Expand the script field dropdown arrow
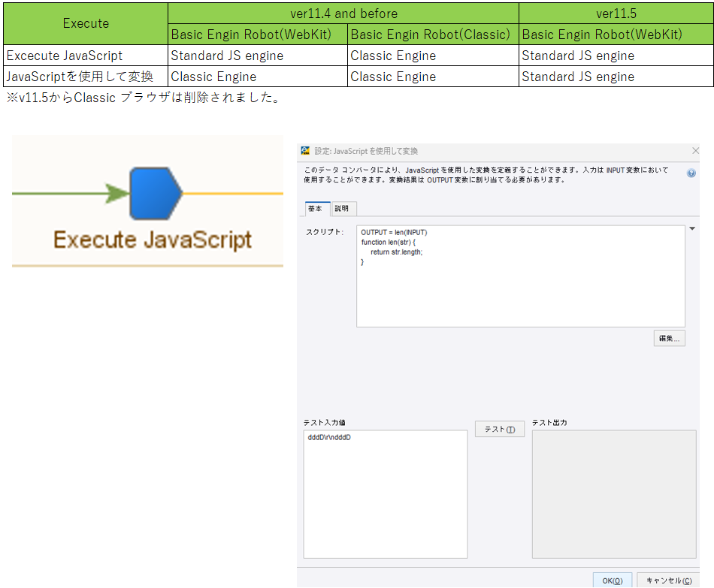This screenshot has width=714, height=588. [x=692, y=229]
